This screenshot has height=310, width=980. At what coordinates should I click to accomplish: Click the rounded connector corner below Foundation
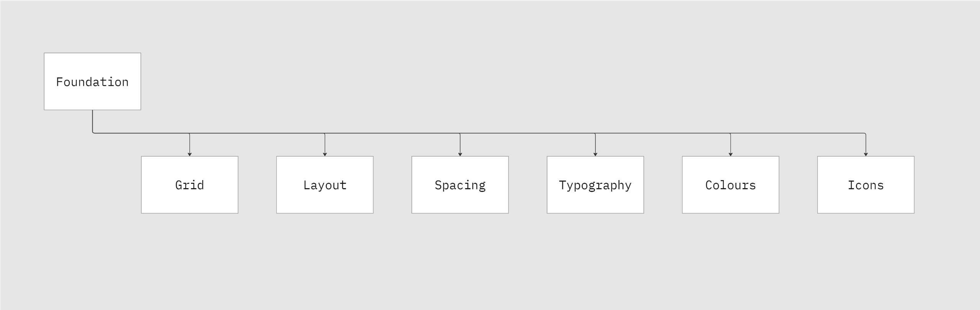tap(93, 133)
